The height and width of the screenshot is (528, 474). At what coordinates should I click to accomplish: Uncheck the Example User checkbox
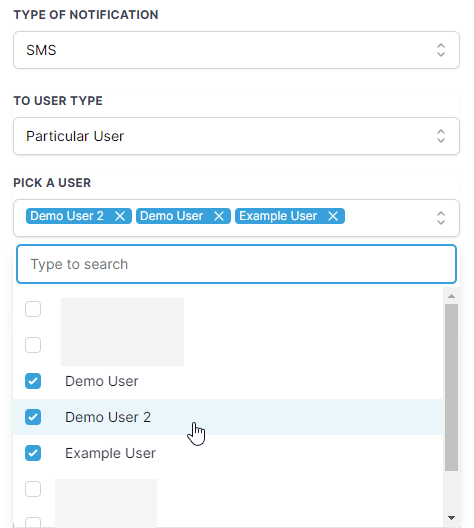pyautogui.click(x=33, y=453)
